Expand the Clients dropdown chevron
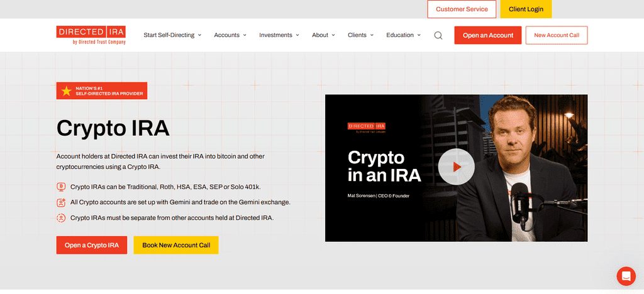The width and height of the screenshot is (644, 294). pos(372,35)
